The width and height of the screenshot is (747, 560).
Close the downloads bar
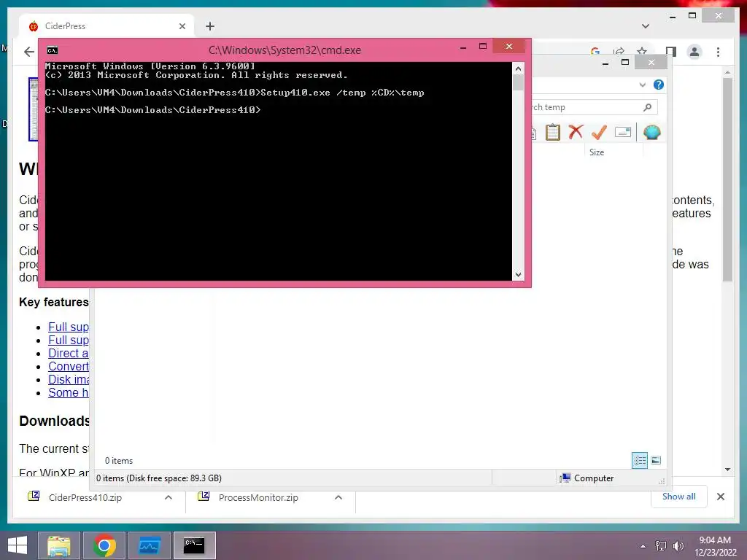720,497
